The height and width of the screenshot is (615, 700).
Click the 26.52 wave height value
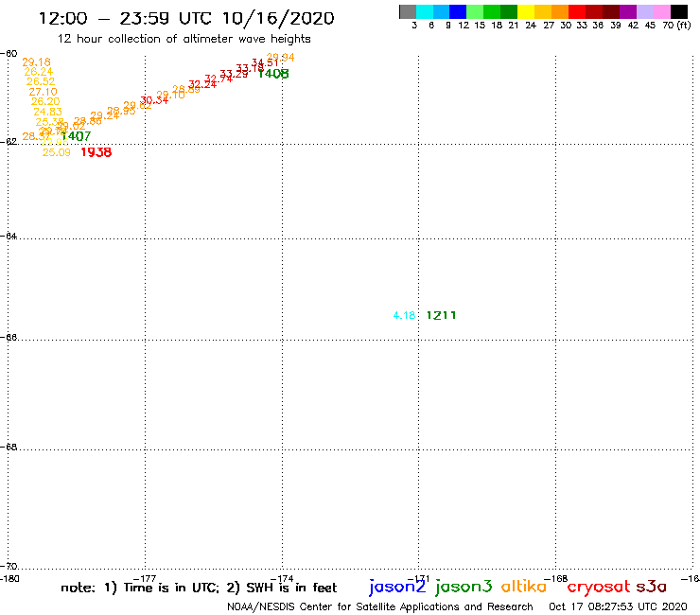coord(41,81)
